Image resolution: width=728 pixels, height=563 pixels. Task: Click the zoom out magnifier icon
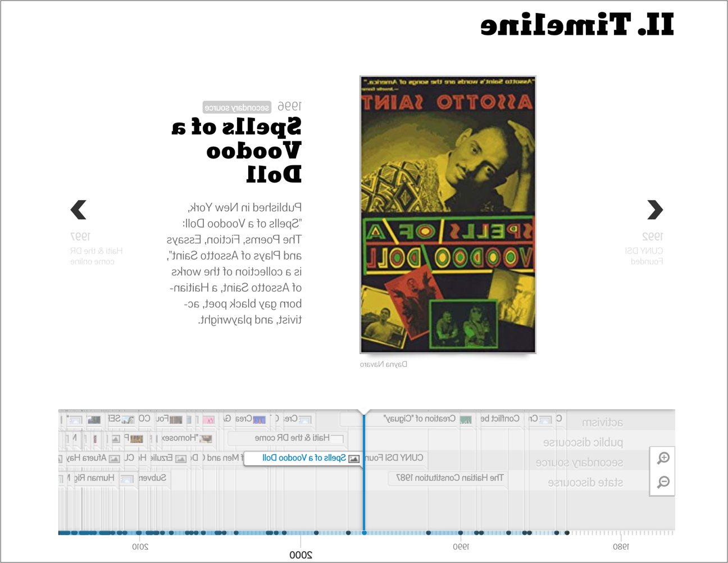coord(663,482)
